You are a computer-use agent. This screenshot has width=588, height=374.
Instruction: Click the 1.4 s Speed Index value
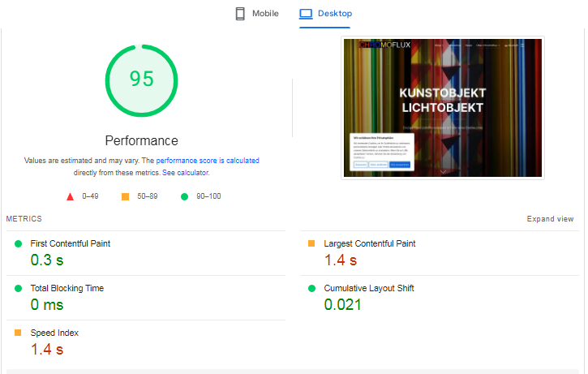coord(47,349)
